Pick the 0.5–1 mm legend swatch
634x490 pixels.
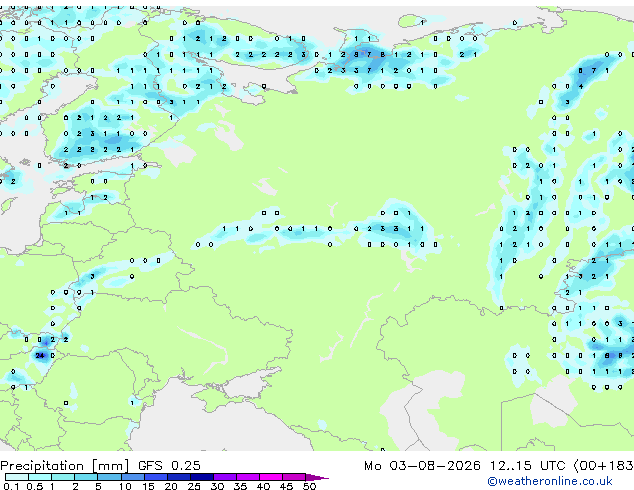pyautogui.click(x=40, y=477)
